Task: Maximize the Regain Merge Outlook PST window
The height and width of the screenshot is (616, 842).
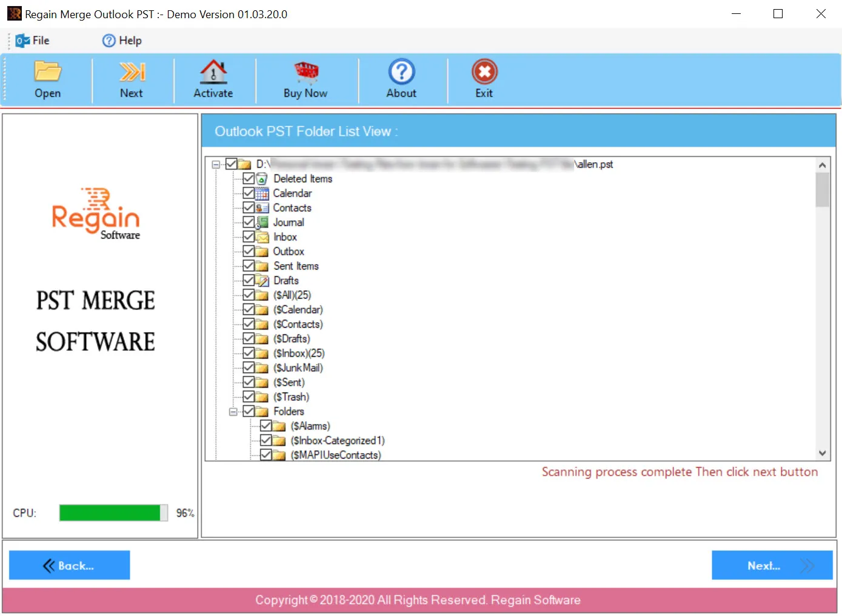Action: pyautogui.click(x=778, y=13)
